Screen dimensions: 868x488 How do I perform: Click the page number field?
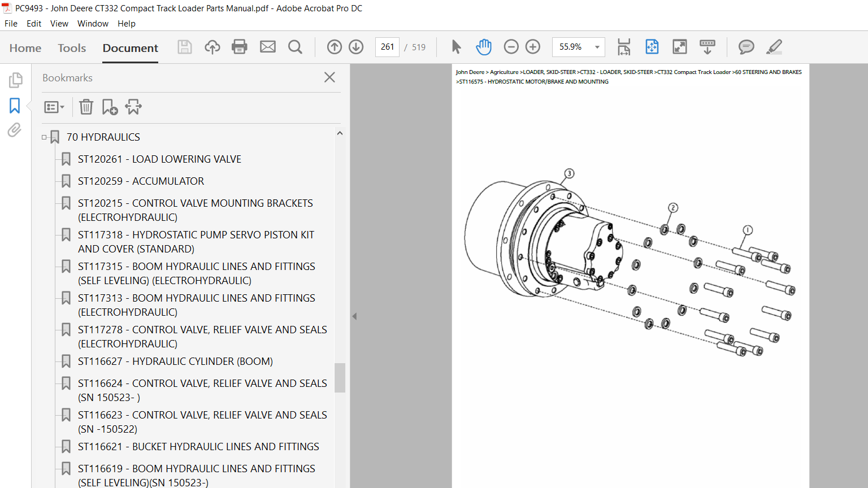(x=387, y=47)
